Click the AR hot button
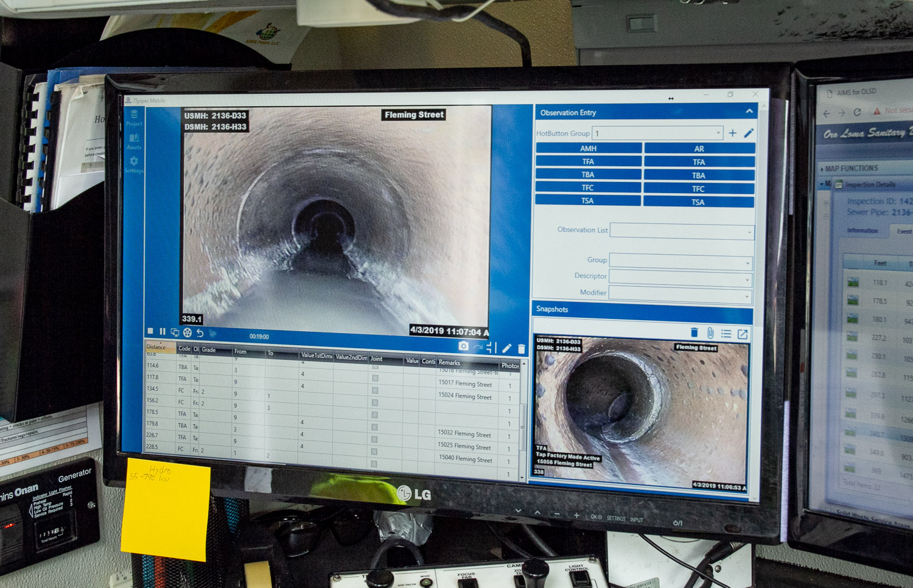913x588 pixels. point(699,149)
